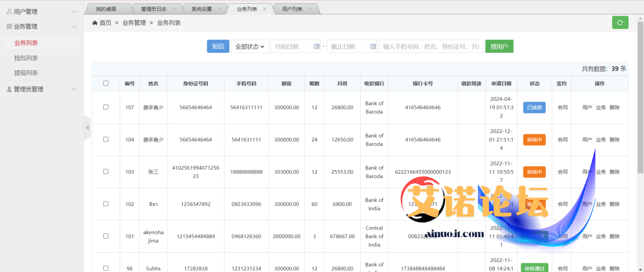Switch to the 系统设置 tab

click(x=202, y=9)
